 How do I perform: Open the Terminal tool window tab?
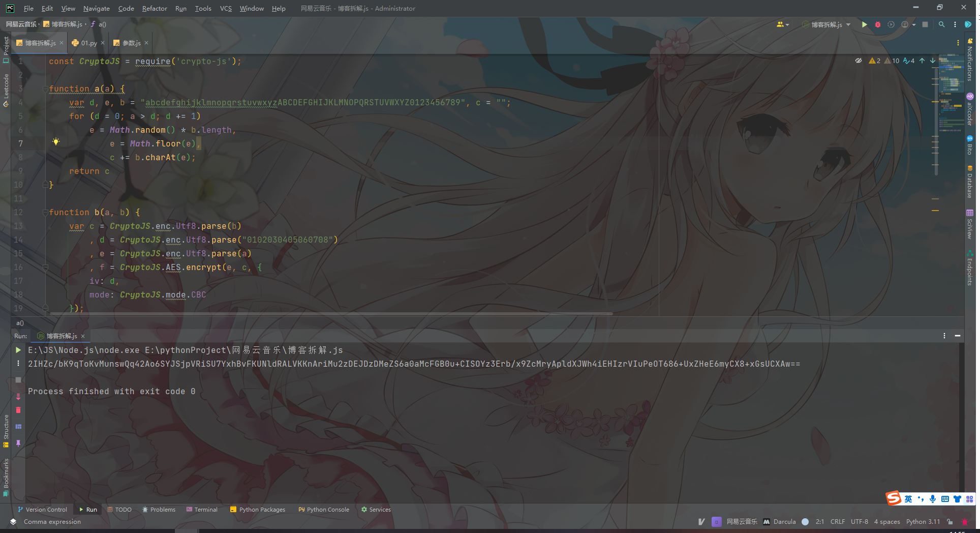pyautogui.click(x=202, y=510)
